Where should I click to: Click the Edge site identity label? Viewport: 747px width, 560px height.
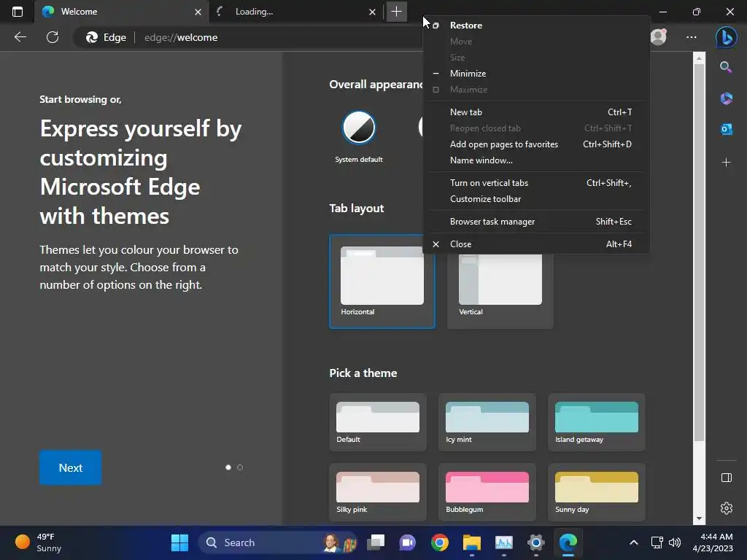[106, 37]
